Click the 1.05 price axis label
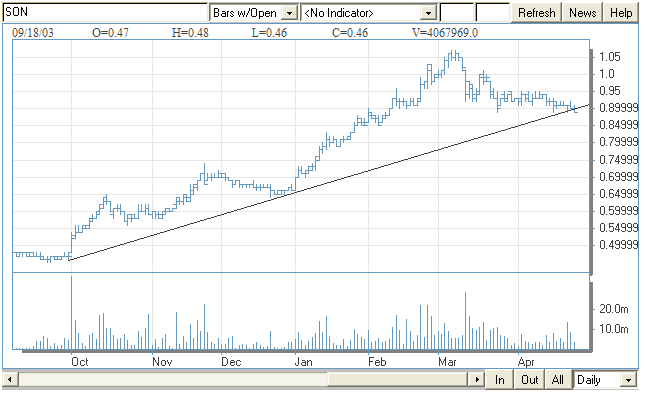 coord(610,57)
